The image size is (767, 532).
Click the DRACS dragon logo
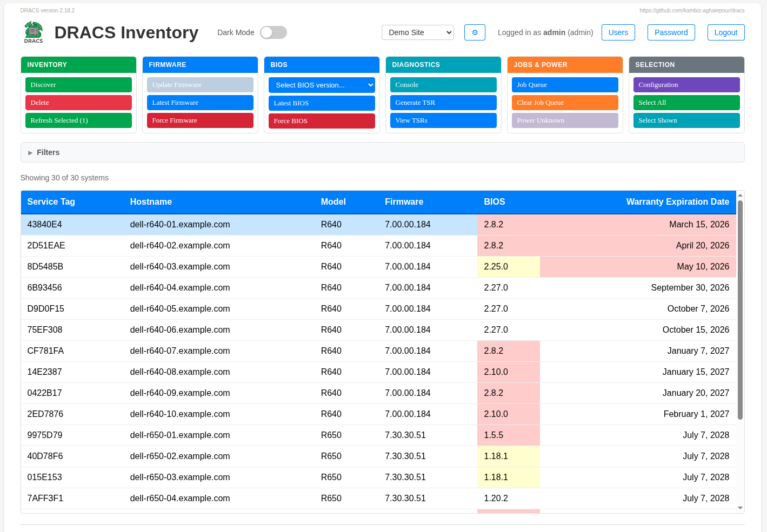(34, 32)
